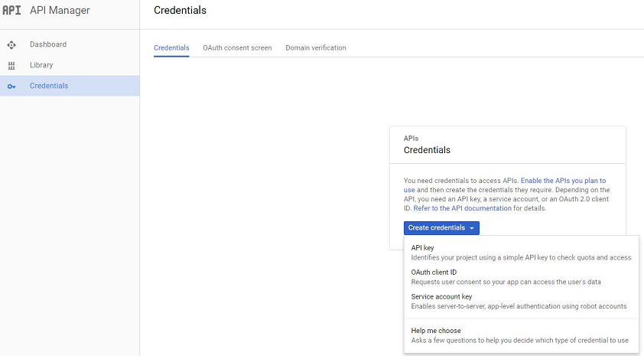
Task: Select Credentials in the sidebar
Action: point(70,86)
